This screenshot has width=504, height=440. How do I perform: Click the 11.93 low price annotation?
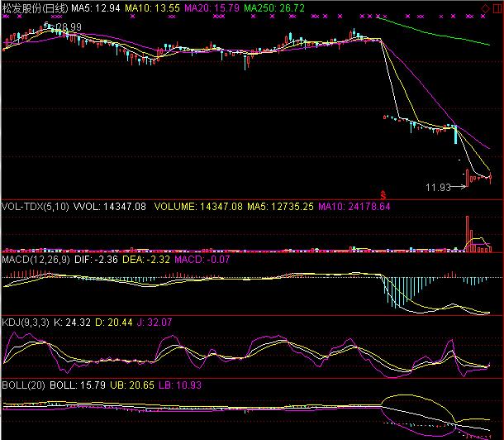[438, 187]
